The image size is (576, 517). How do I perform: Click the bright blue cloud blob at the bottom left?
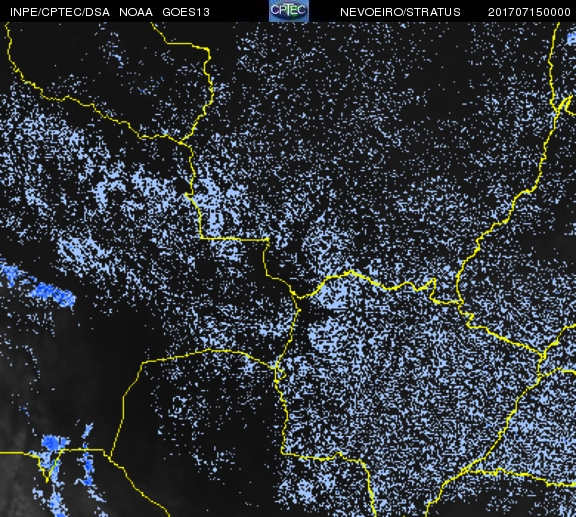(x=54, y=442)
